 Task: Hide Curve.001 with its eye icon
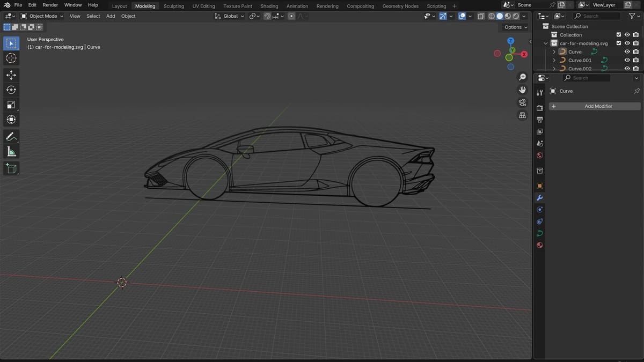[x=627, y=60]
